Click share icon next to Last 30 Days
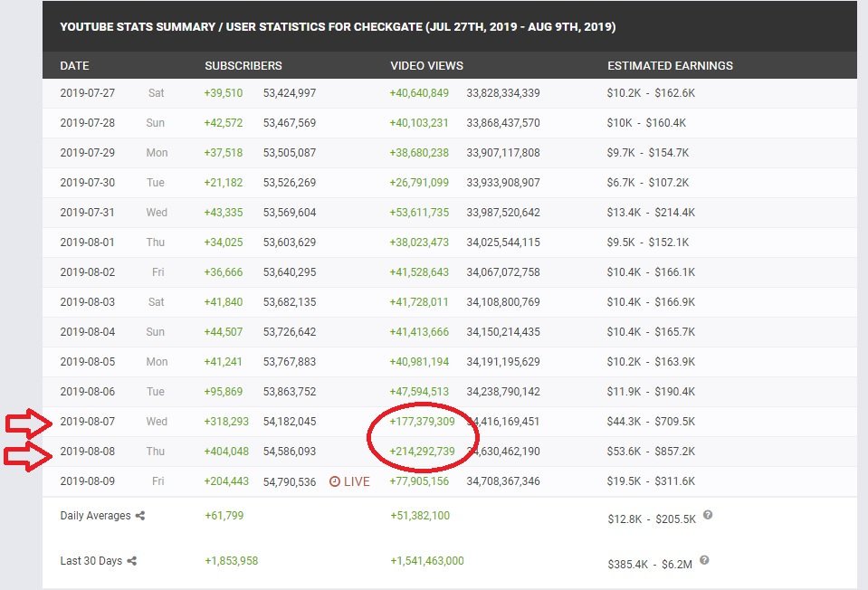 [x=132, y=561]
